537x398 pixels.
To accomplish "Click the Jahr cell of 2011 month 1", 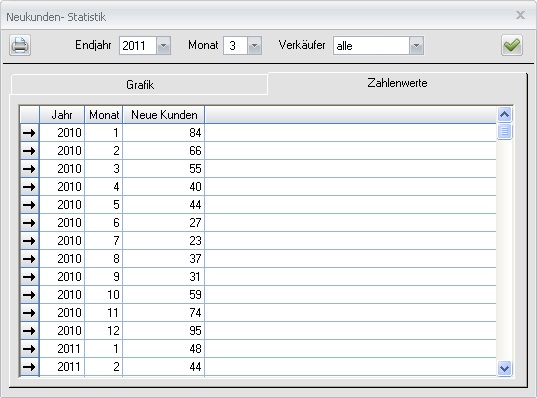I will pos(62,349).
